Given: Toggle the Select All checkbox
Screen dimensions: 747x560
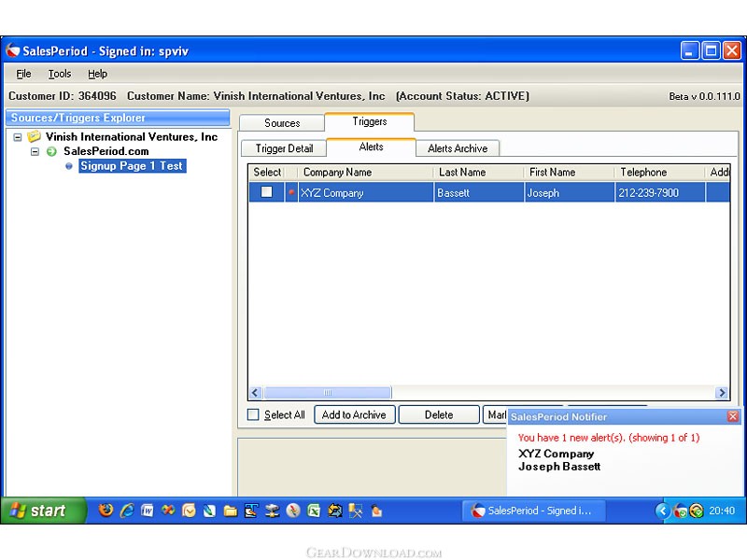Looking at the screenshot, I should (x=253, y=414).
